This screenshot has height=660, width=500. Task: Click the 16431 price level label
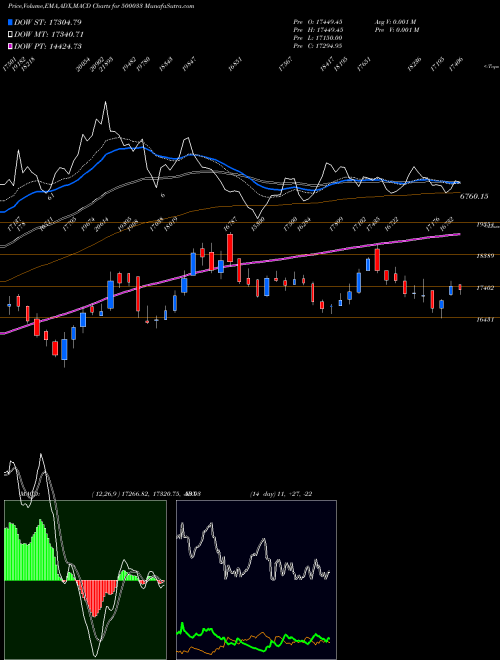coord(485,320)
